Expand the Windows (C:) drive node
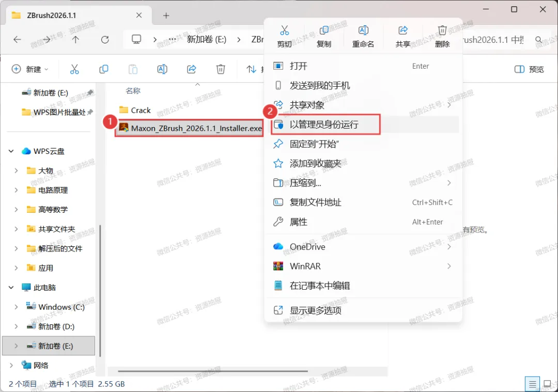Image resolution: width=558 pixels, height=392 pixels. pos(16,307)
